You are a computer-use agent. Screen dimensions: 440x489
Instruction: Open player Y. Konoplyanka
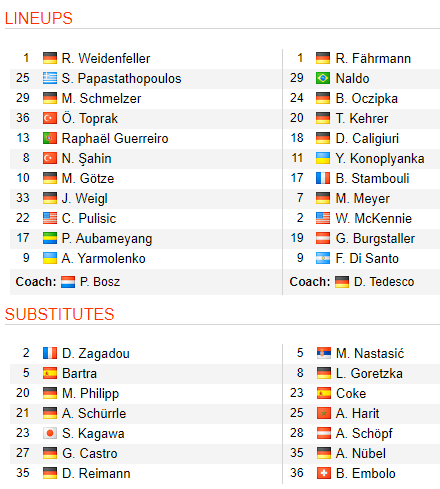[380, 159]
